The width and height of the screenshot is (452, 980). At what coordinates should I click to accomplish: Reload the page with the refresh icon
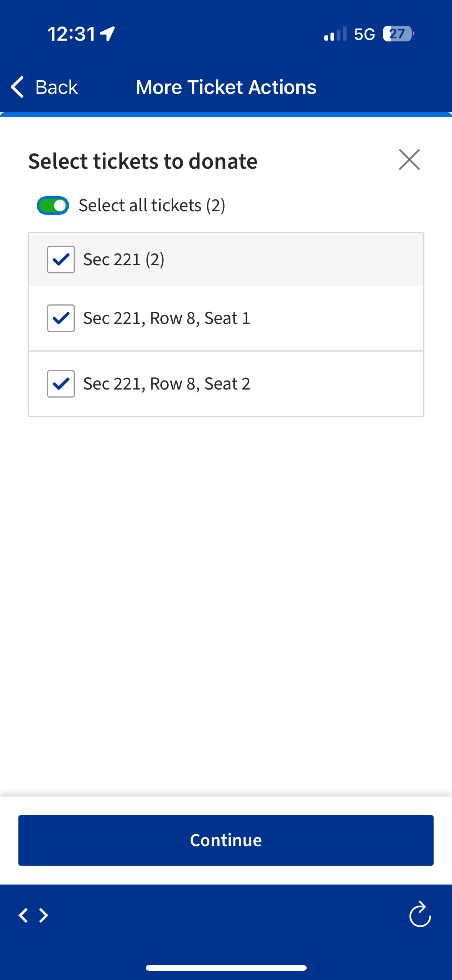pyautogui.click(x=420, y=914)
